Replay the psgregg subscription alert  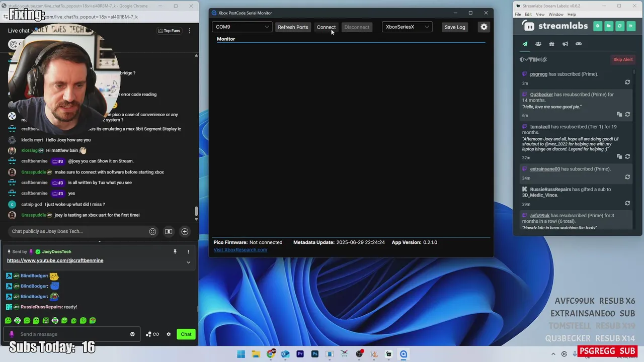(627, 82)
